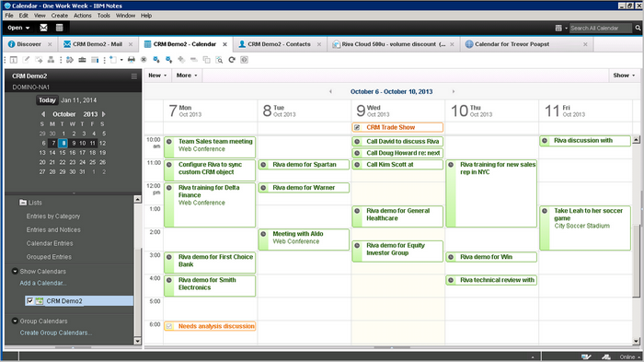Click the Lists folder icon in the sidebar
The height and width of the screenshot is (362, 644).
tap(23, 203)
